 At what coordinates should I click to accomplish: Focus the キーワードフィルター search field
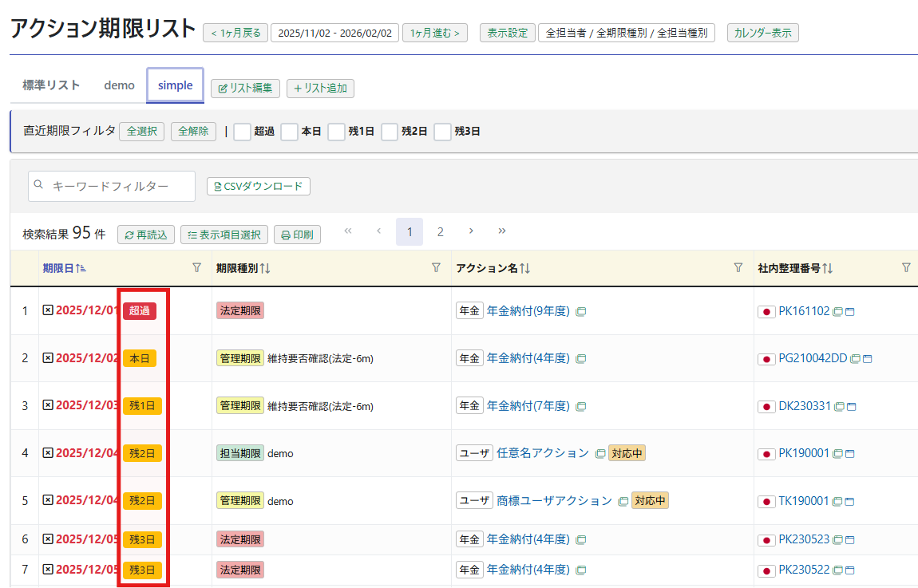coord(120,186)
